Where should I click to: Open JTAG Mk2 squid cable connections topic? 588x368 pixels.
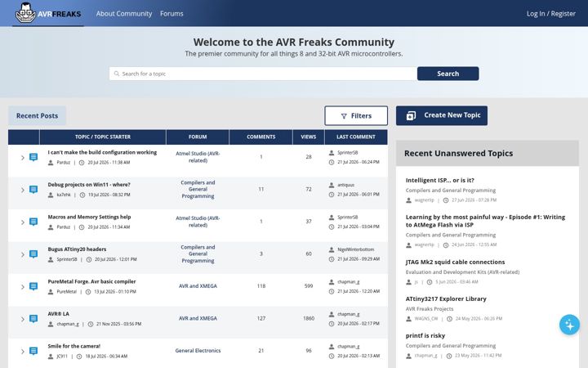click(x=455, y=262)
